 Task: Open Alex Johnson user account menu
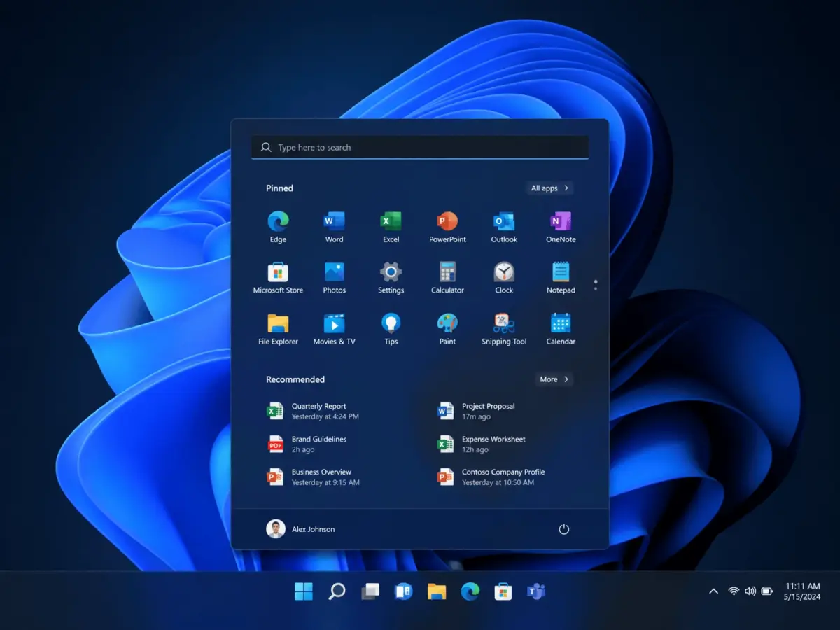tap(301, 529)
